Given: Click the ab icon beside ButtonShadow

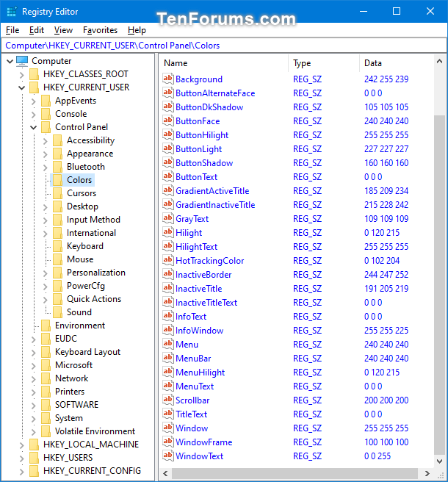Looking at the screenshot, I should 167,162.
